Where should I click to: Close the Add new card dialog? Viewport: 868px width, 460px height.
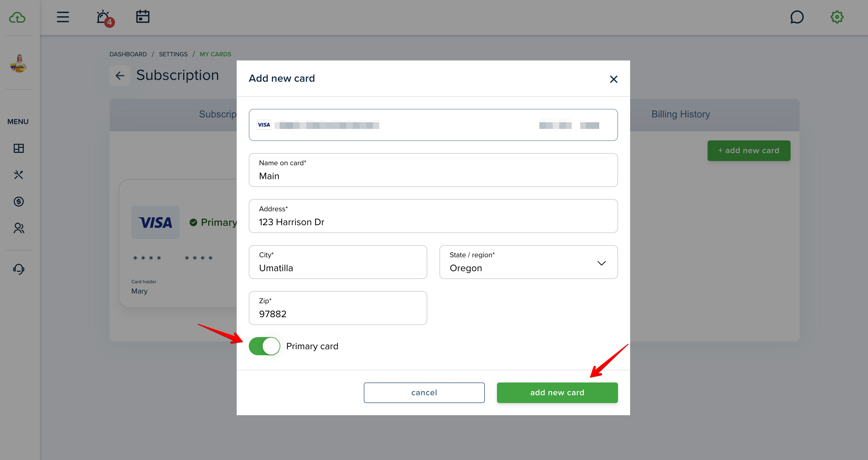(x=613, y=79)
